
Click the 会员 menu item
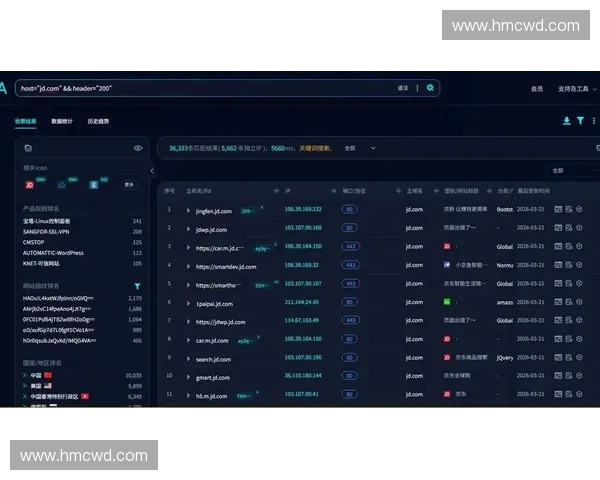(537, 89)
